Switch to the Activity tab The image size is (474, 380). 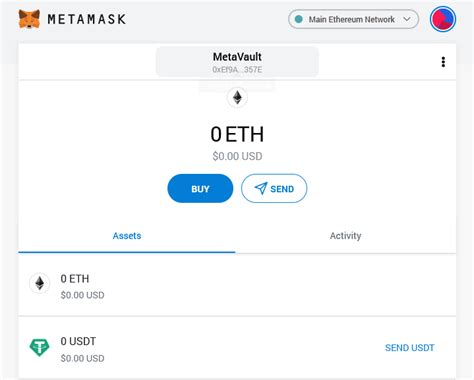tap(345, 236)
